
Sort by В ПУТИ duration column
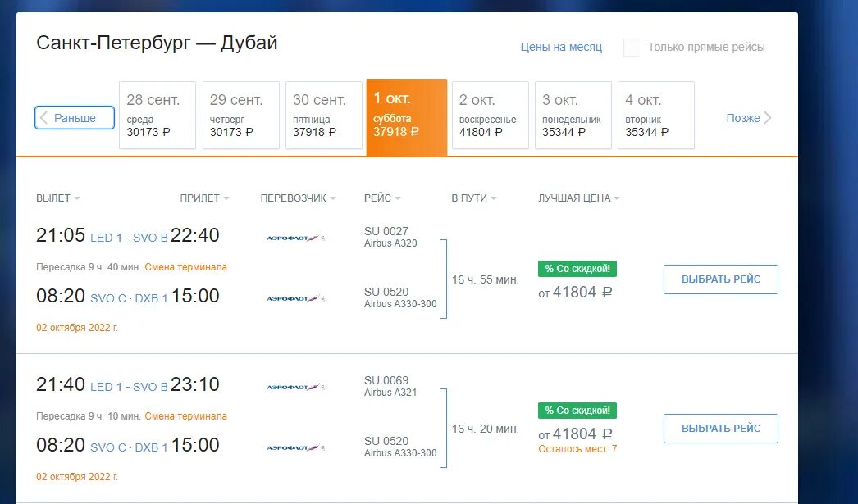coord(473,198)
